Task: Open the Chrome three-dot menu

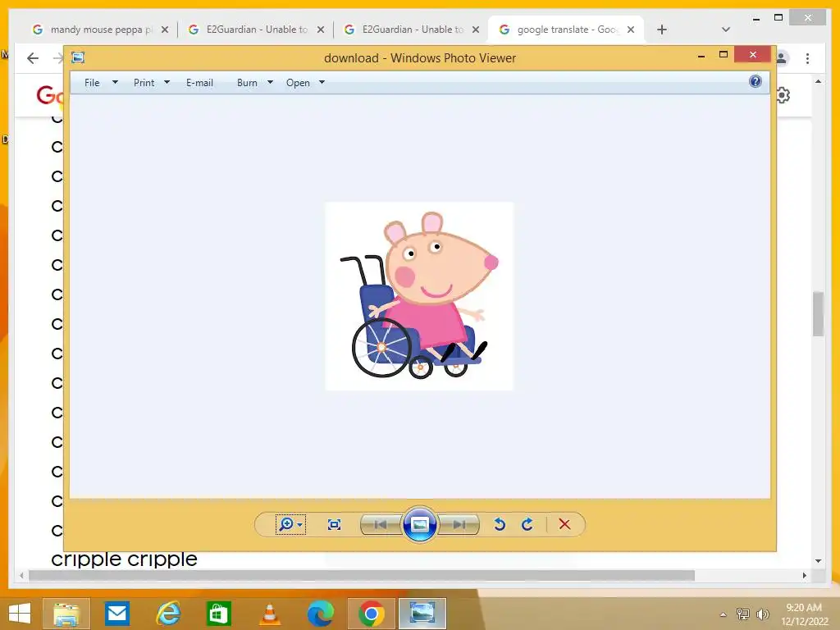Action: tap(807, 58)
